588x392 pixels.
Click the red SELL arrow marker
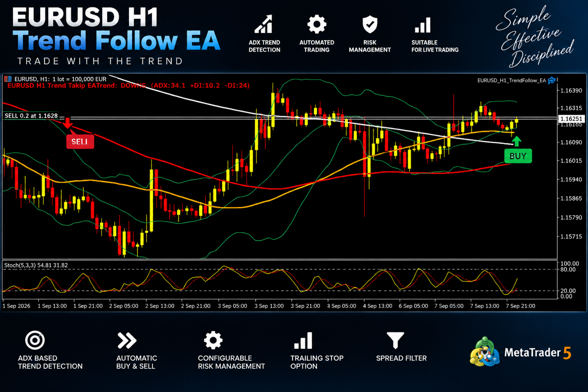(x=68, y=123)
